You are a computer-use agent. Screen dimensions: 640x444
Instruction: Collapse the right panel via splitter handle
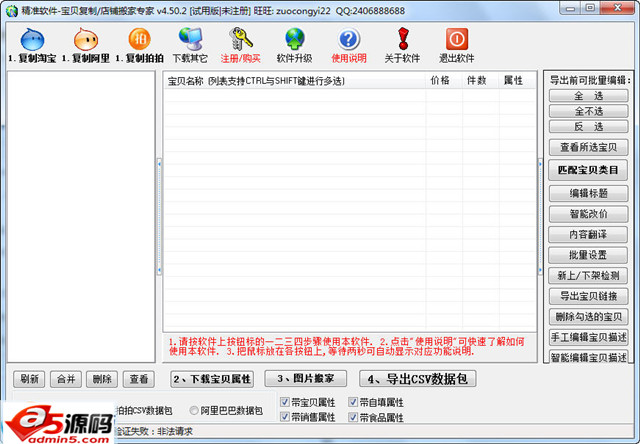click(540, 216)
